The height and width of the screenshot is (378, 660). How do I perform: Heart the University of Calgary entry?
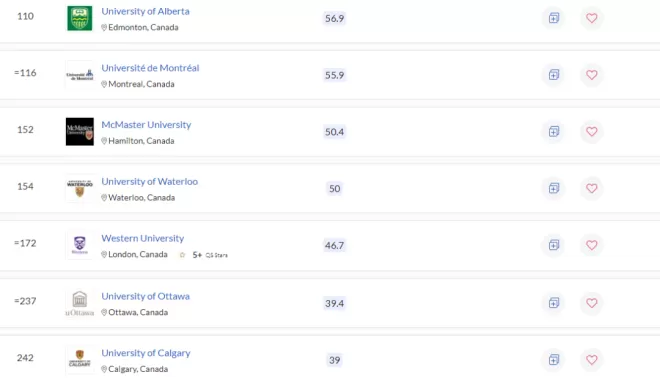pyautogui.click(x=591, y=360)
